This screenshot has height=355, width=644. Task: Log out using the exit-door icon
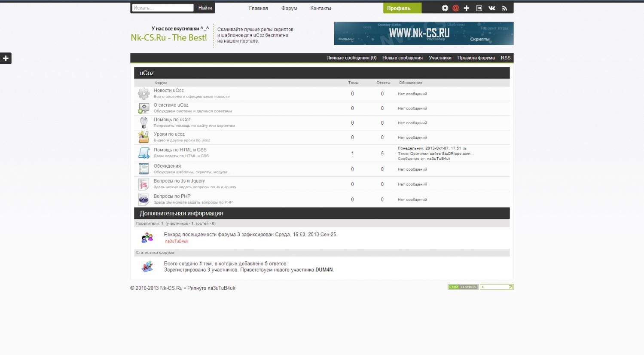coord(479,8)
